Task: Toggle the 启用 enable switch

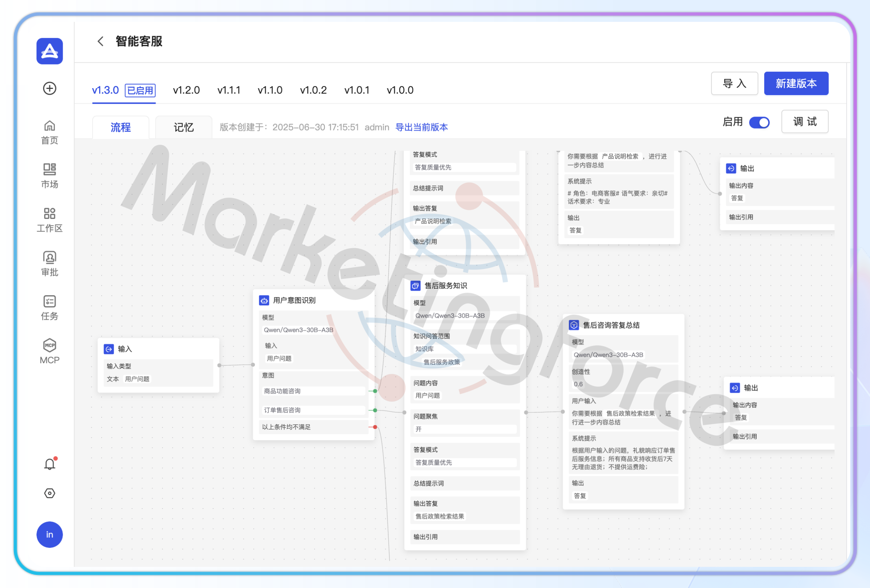Action: tap(759, 122)
